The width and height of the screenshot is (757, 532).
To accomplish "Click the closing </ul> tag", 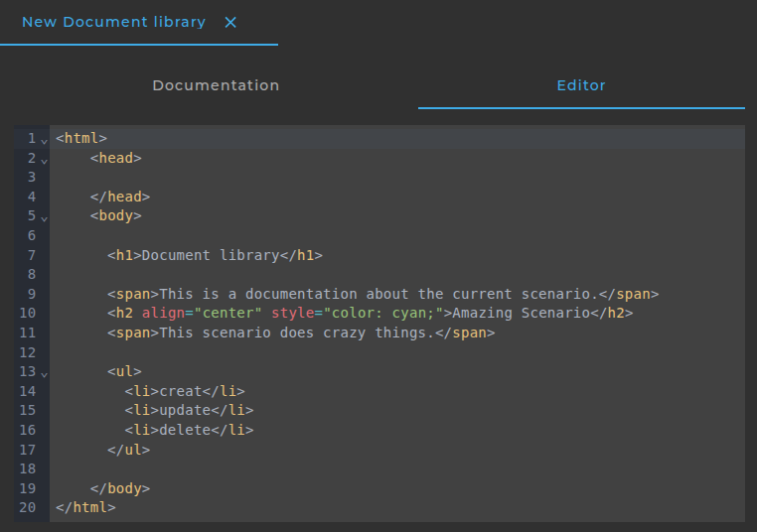I will click(129, 450).
